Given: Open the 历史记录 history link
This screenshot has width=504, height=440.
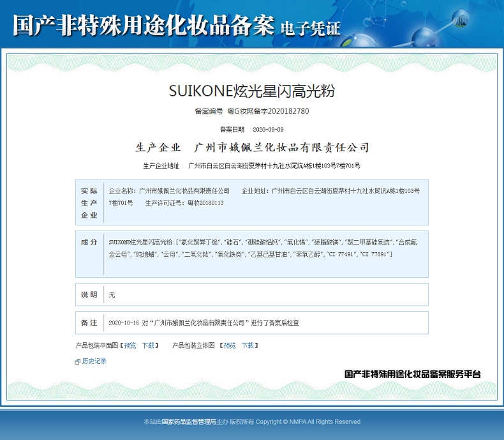Looking at the screenshot, I should (94, 361).
